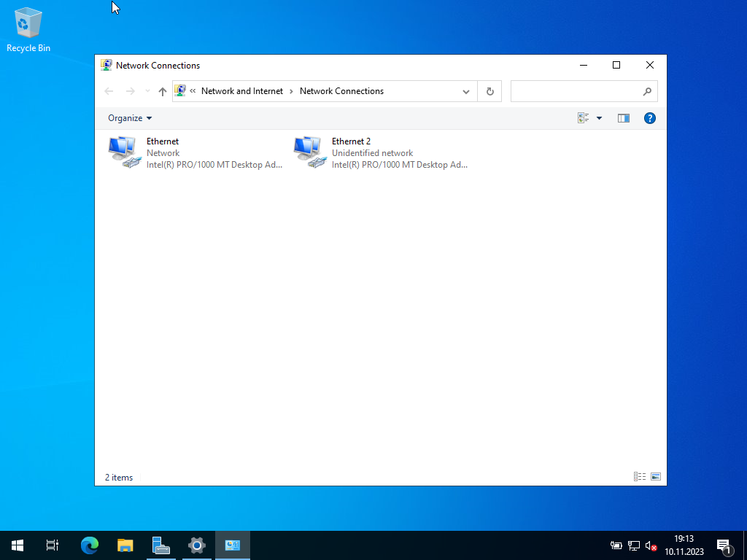747x560 pixels.
Task: Select the Ethernet adapter icon
Action: (125, 152)
